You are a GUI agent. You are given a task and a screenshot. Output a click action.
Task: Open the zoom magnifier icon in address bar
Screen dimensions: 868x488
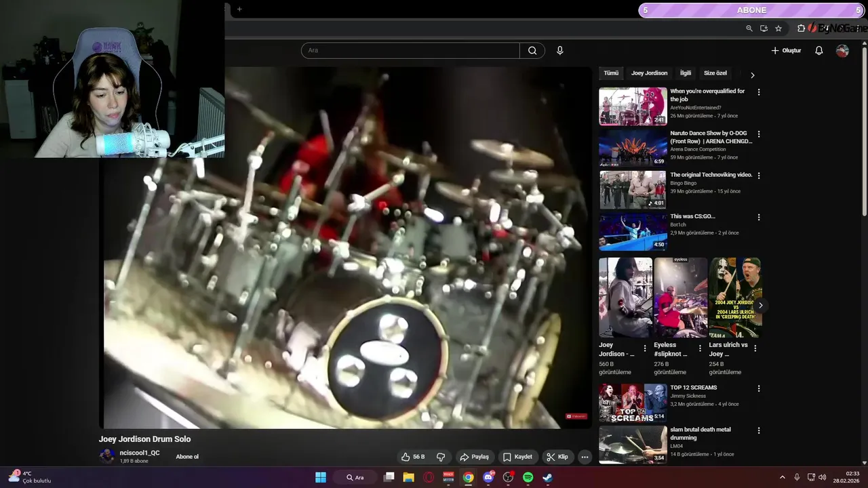pos(749,28)
